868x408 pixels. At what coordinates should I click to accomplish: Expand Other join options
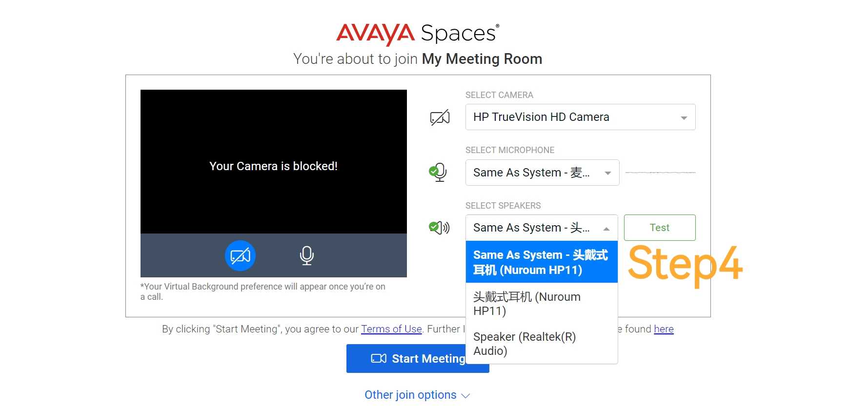(417, 395)
